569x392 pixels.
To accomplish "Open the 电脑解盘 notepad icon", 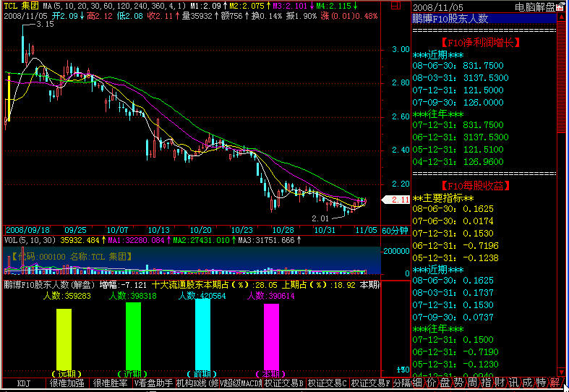I will [x=560, y=7].
